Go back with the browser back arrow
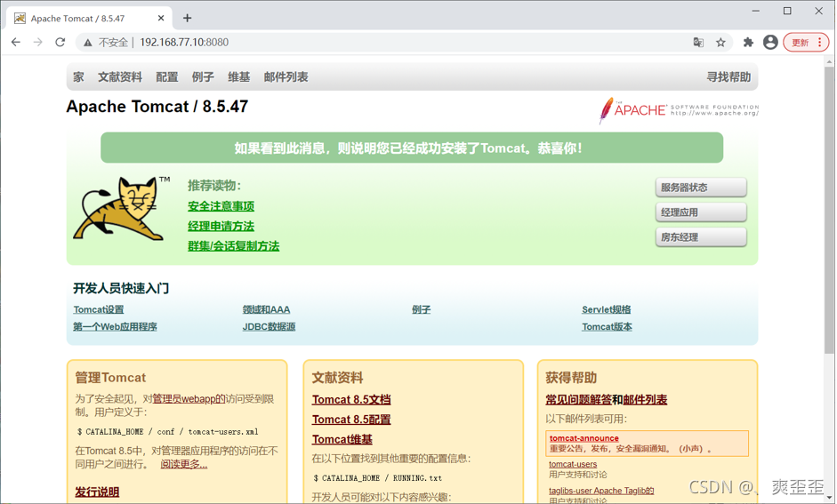Screen dimensions: 837x504 point(15,42)
